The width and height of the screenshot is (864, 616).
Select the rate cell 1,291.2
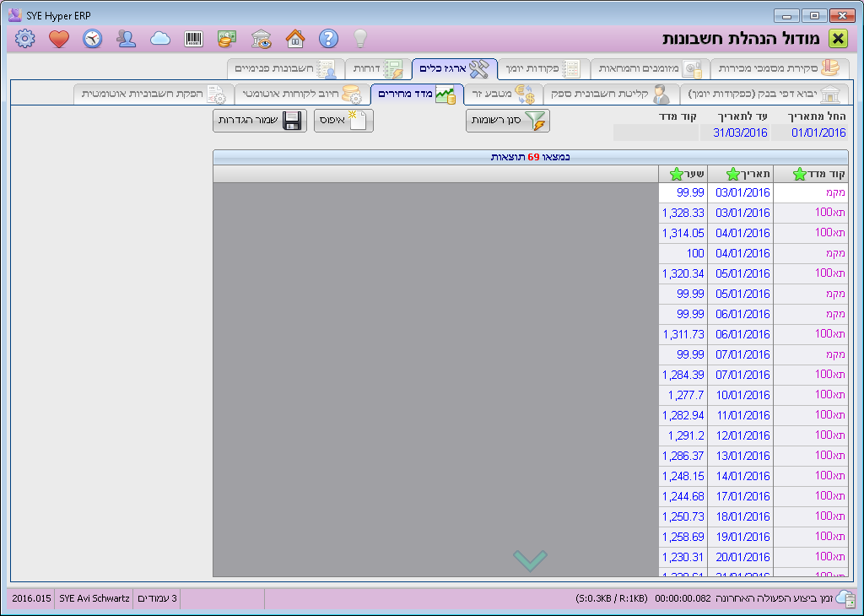(x=683, y=435)
